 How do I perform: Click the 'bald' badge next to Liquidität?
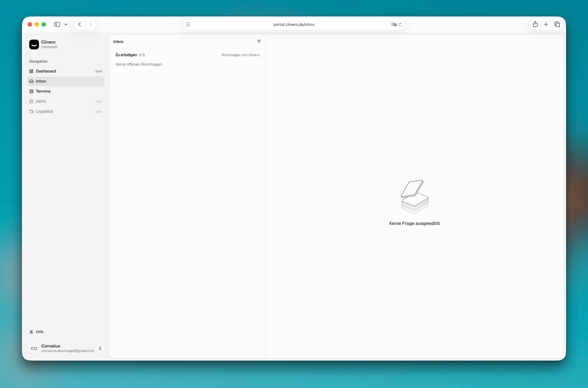pyautogui.click(x=99, y=112)
